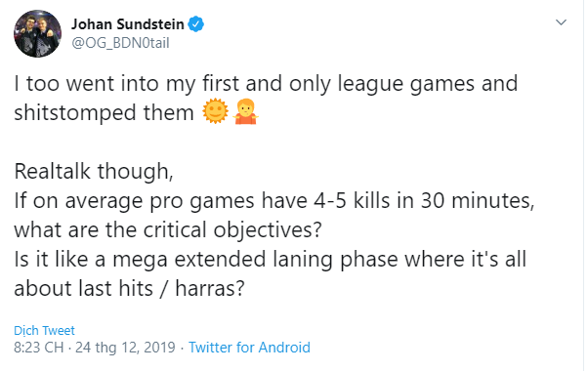Click the '24 thg 12, 2019' date

125,348
